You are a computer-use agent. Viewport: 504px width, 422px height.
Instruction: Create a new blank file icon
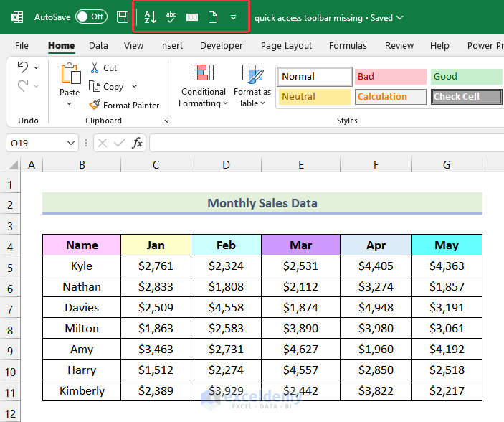pos(213,17)
